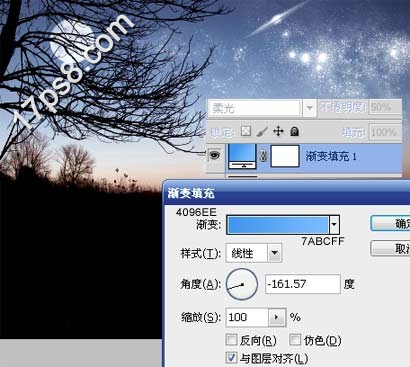
Task: Click the layer name 渐变填充 1
Action: tap(331, 156)
